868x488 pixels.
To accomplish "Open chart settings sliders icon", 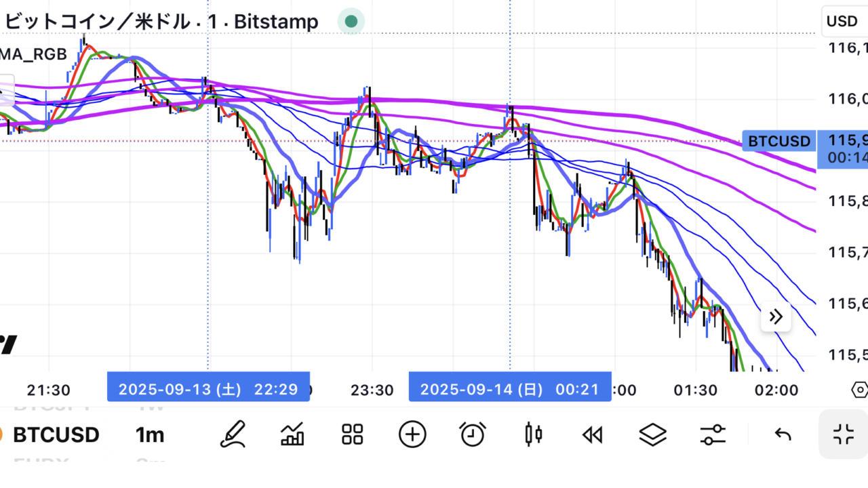I will click(x=713, y=434).
